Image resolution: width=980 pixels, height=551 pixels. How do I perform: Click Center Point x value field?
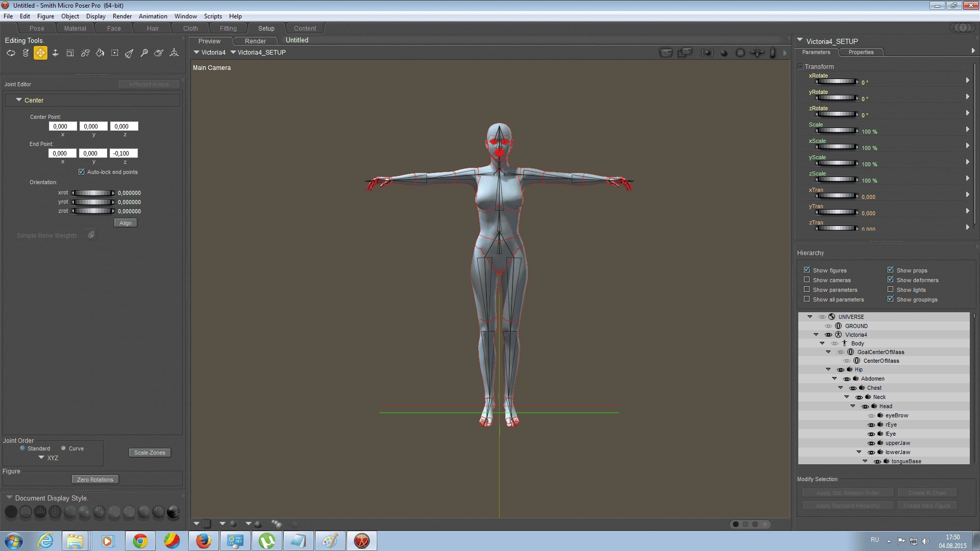[63, 126]
